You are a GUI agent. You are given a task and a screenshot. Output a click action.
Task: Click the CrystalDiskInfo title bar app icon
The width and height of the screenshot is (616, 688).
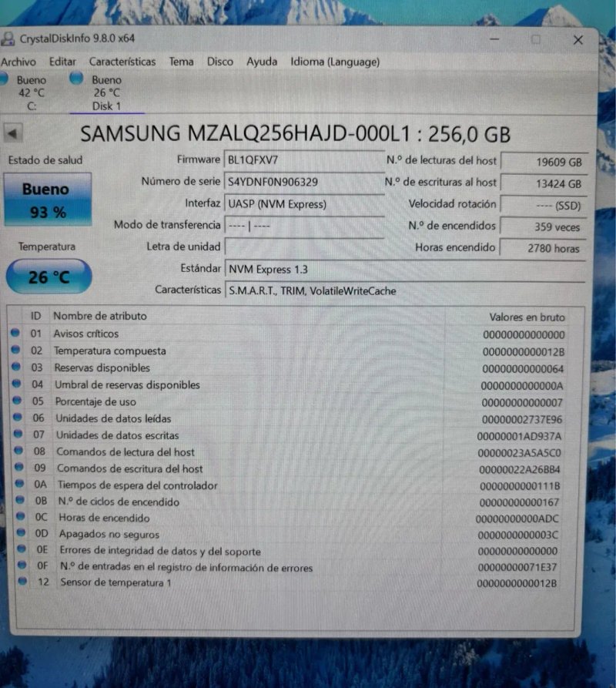tap(8, 39)
